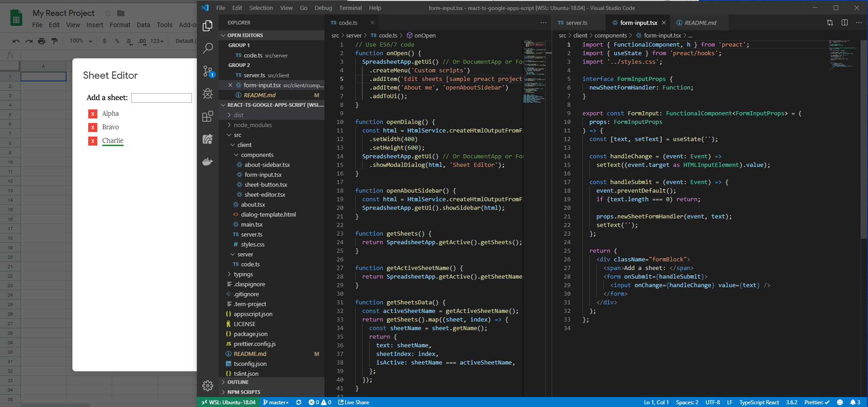Open the Charlie sheet link

coord(113,141)
